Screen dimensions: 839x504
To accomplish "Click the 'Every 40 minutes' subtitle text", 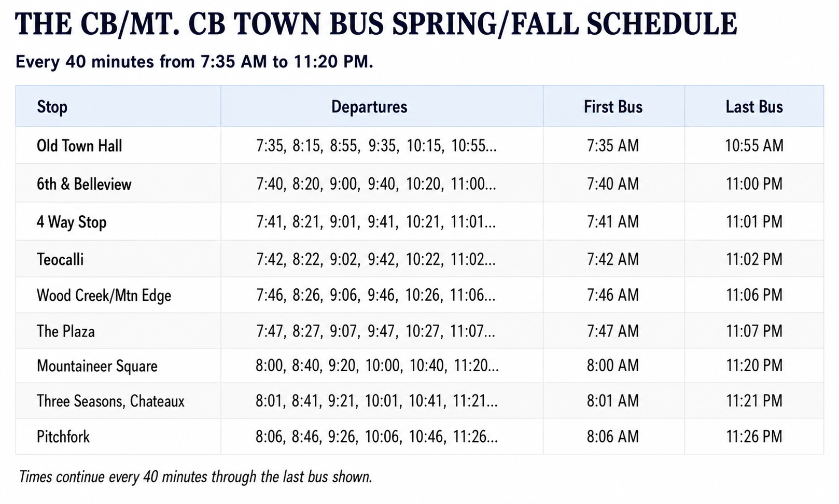I will tap(194, 62).
